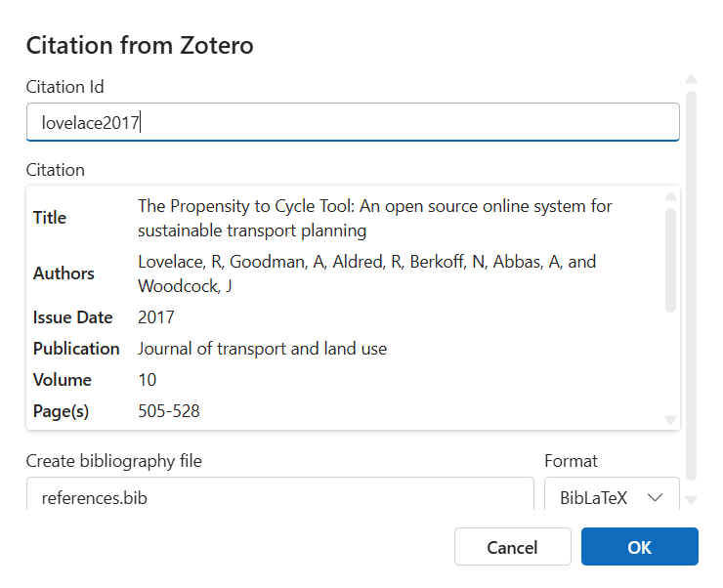Click the Create bibliography file label
This screenshot has height=588, width=723.
(x=113, y=461)
